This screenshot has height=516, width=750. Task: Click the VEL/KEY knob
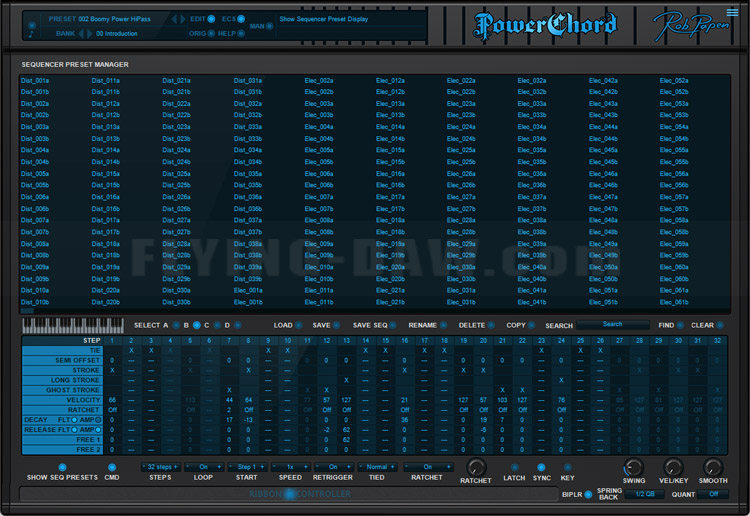[673, 467]
